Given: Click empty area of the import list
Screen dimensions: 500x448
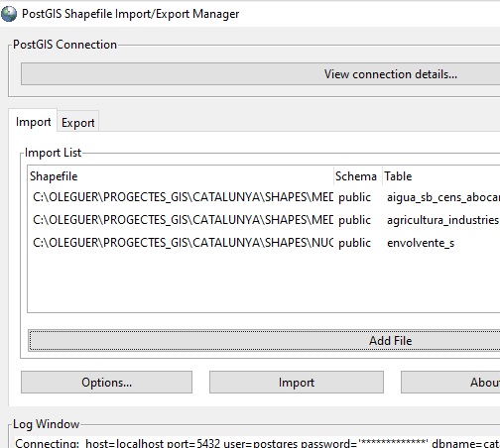Looking at the screenshot, I should 263,281.
